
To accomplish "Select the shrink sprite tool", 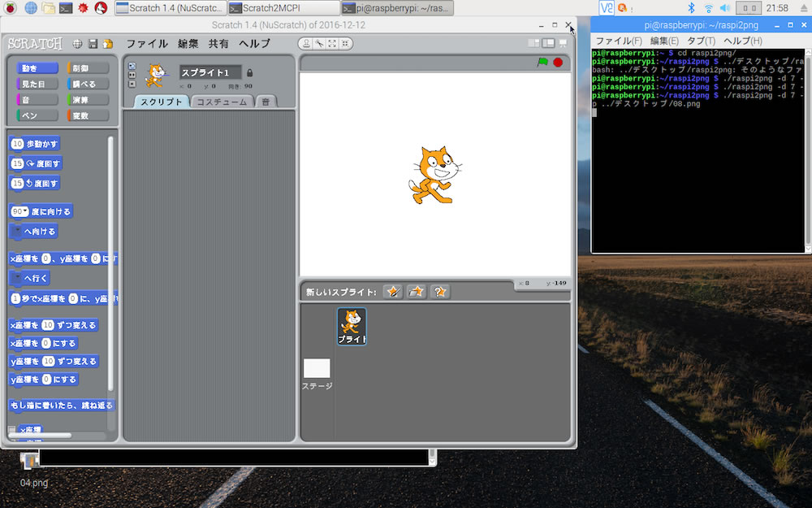I will 345,44.
